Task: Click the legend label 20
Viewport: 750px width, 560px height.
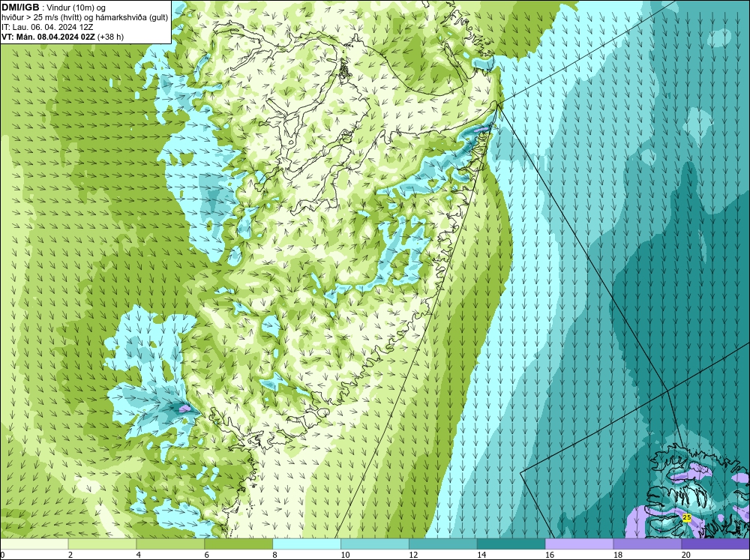Action: (686, 555)
